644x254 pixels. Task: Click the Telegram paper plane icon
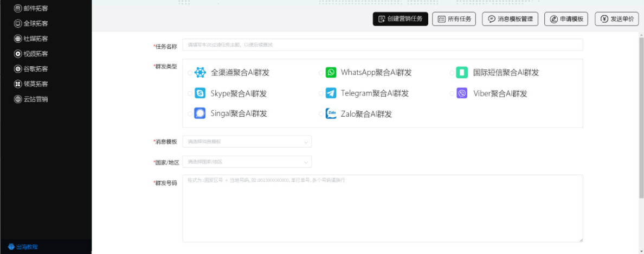[331, 93]
